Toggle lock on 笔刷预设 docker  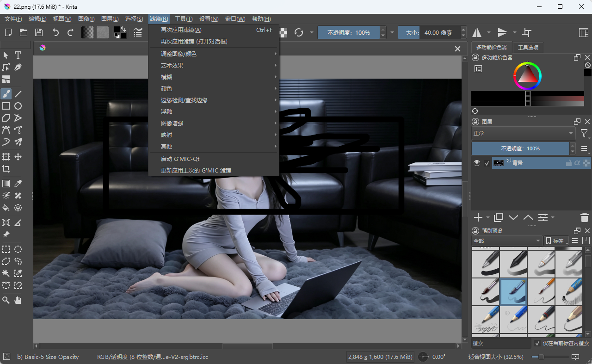[x=475, y=231]
